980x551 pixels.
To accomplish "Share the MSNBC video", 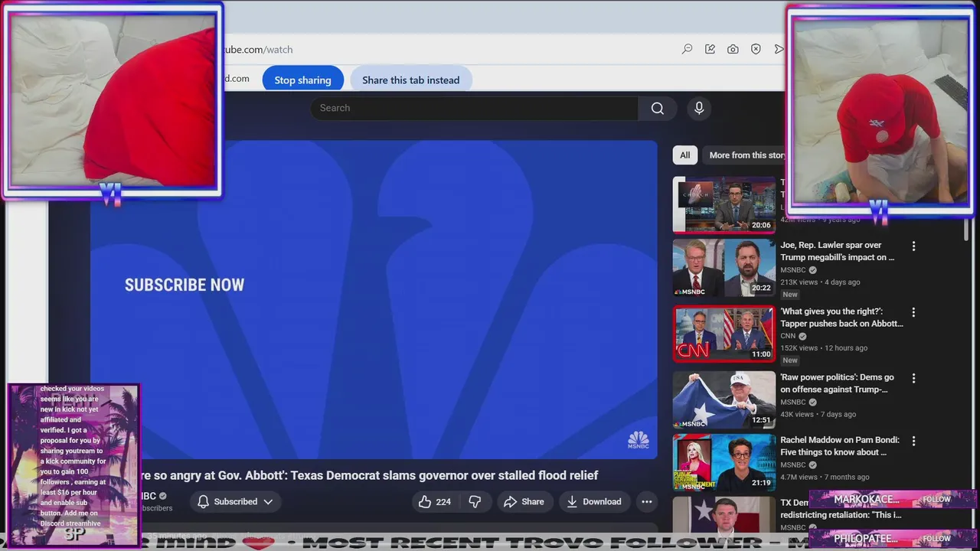I will (x=524, y=502).
